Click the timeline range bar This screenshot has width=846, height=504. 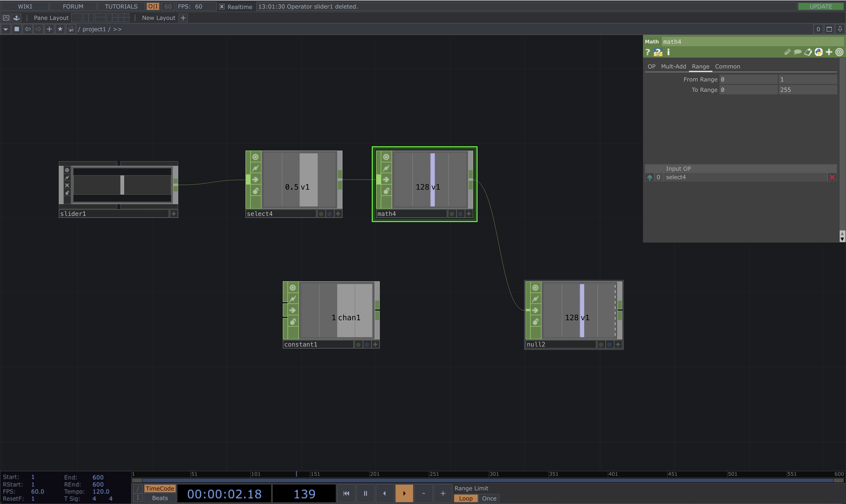488,481
